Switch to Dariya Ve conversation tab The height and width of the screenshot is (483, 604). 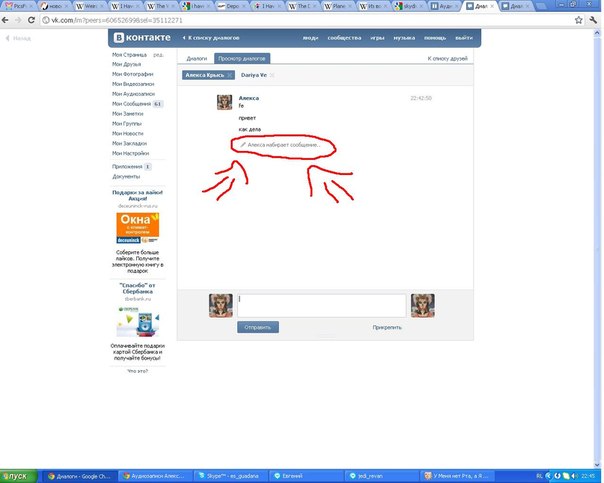[255, 75]
